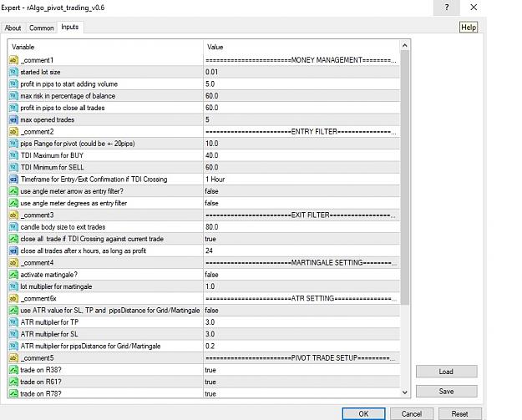
Task: Click the Help button
Action: [469, 28]
